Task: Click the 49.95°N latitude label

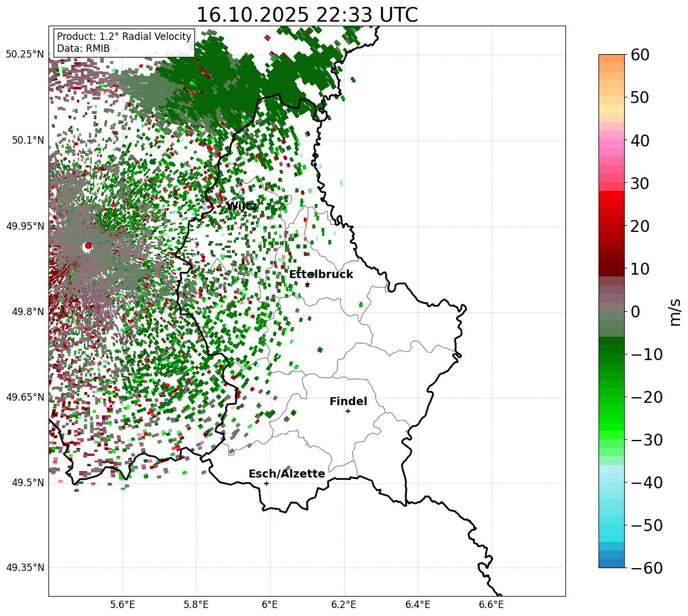Action: [25, 226]
